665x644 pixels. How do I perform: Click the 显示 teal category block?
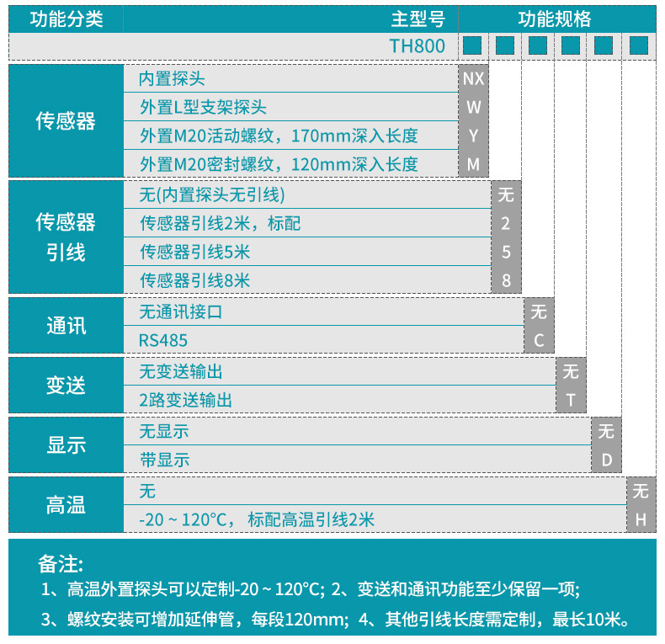(x=66, y=445)
